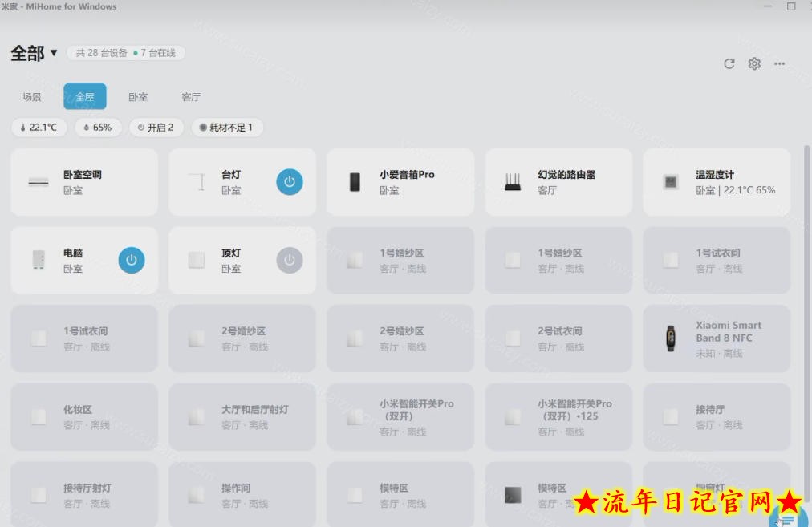
Task: Open the 卧室空调 device card
Action: coord(84,182)
